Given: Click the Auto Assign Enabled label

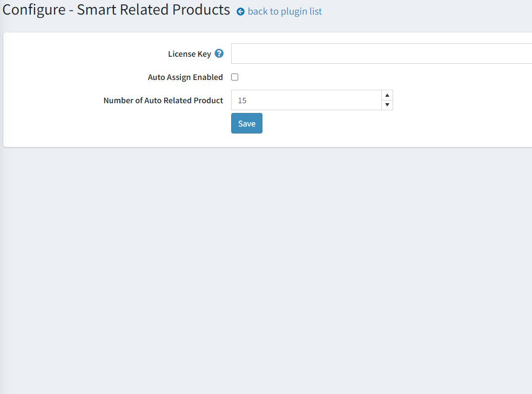Looking at the screenshot, I should pos(185,77).
